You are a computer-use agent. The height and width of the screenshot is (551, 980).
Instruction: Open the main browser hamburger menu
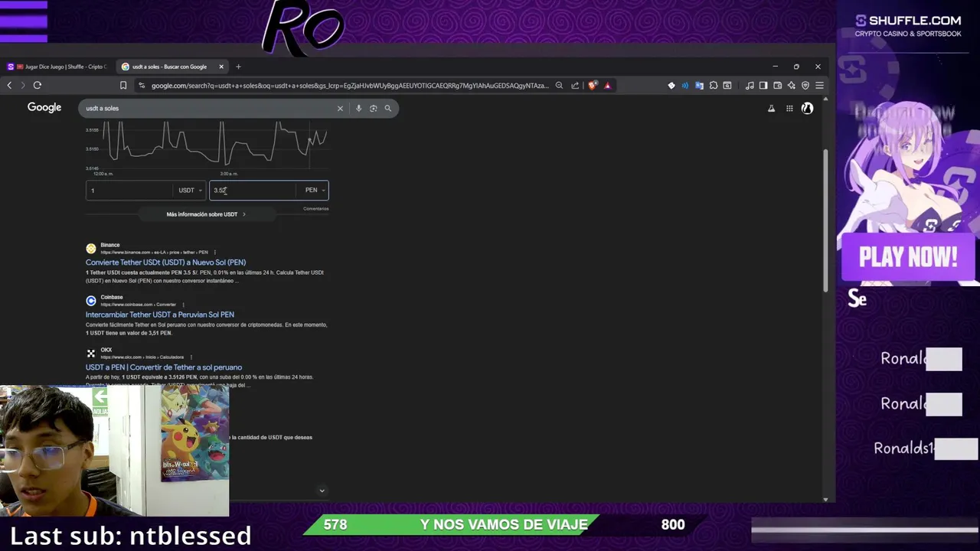(x=819, y=86)
